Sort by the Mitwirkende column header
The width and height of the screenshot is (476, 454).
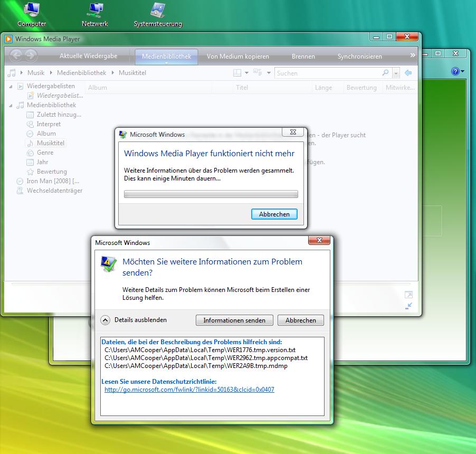pos(399,88)
